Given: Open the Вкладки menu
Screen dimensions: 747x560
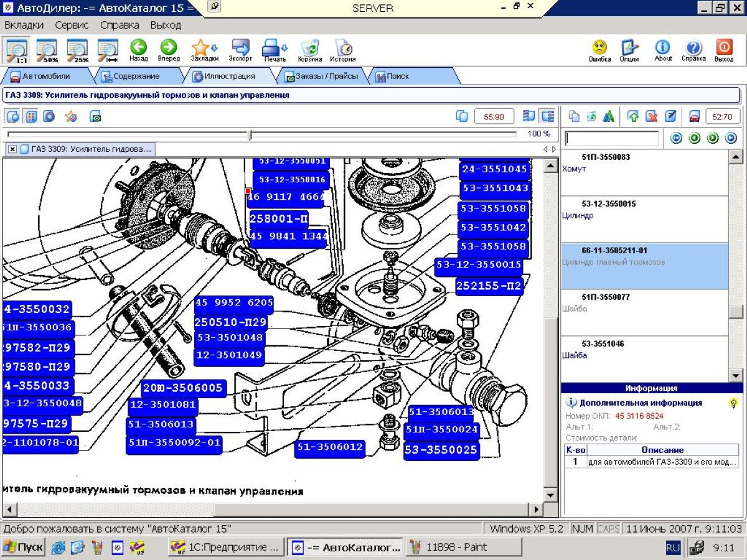Looking at the screenshot, I should pos(24,26).
